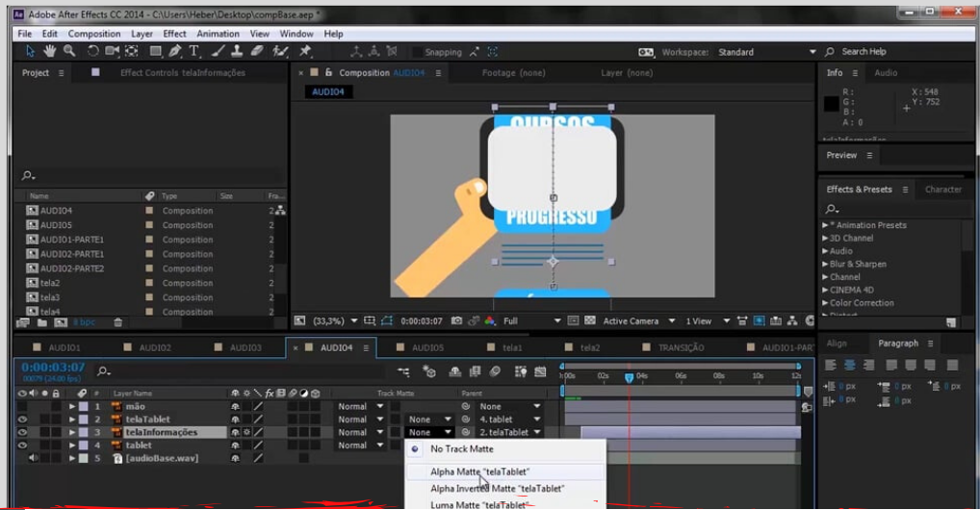Open the Workspace Standard dropdown

[x=767, y=52]
